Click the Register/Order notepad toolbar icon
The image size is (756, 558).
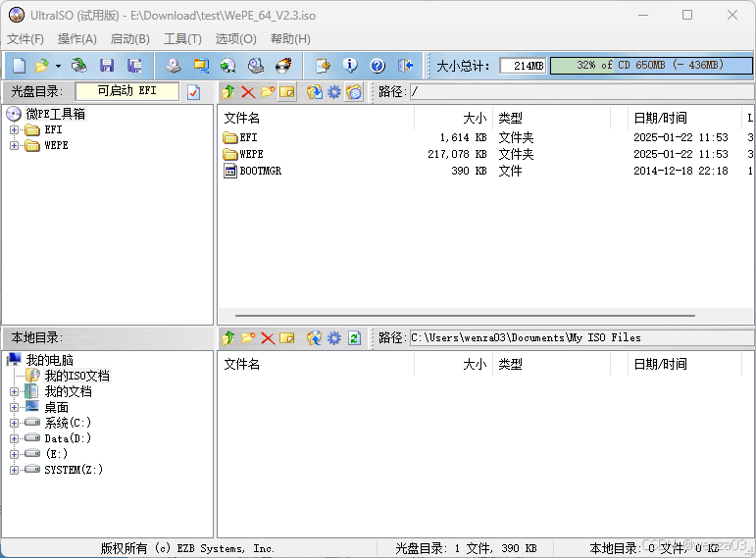323,66
